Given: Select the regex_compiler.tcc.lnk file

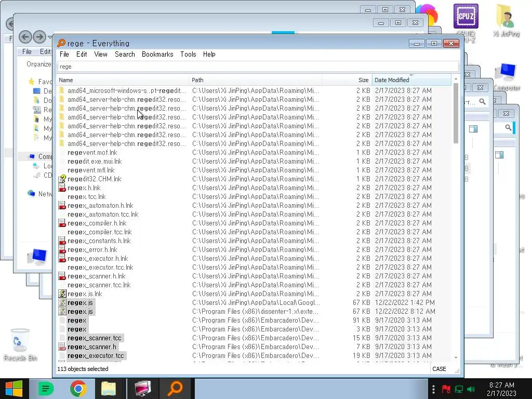Looking at the screenshot, I should pyautogui.click(x=99, y=232).
